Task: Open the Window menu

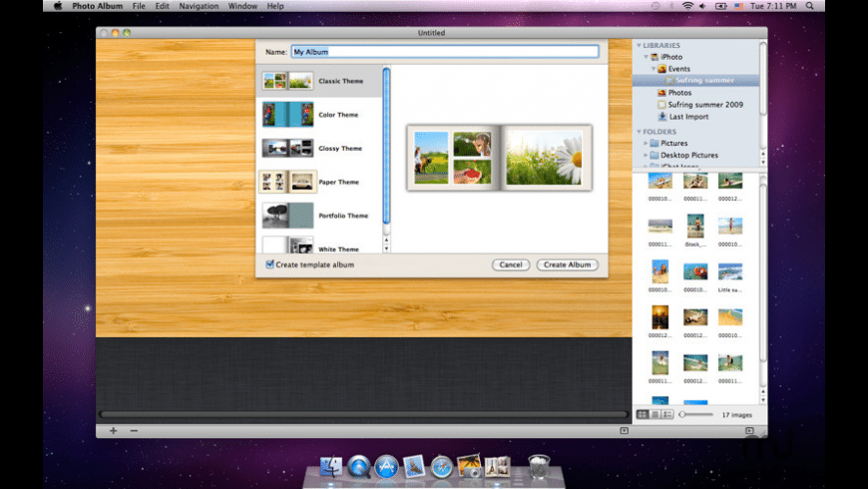Action: (x=242, y=6)
